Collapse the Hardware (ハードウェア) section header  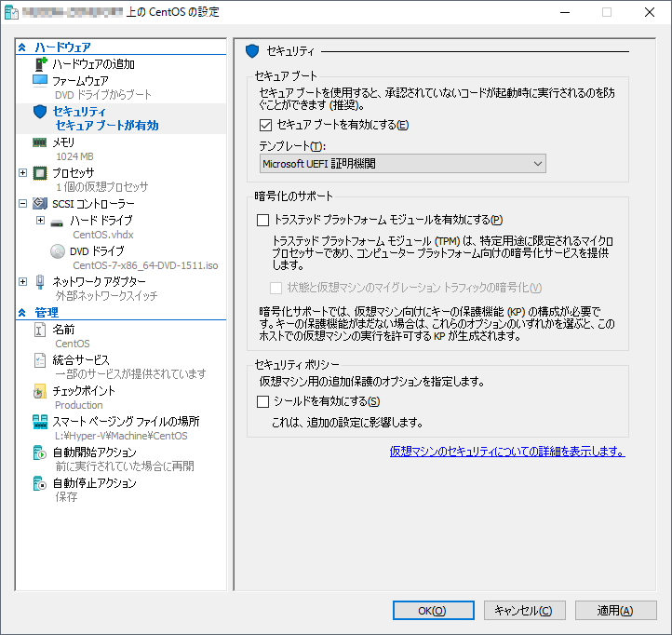click(x=21, y=47)
